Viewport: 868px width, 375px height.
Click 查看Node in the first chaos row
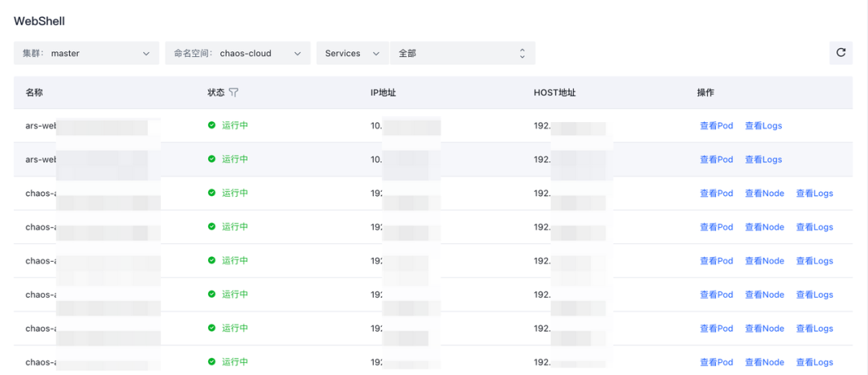(x=764, y=194)
